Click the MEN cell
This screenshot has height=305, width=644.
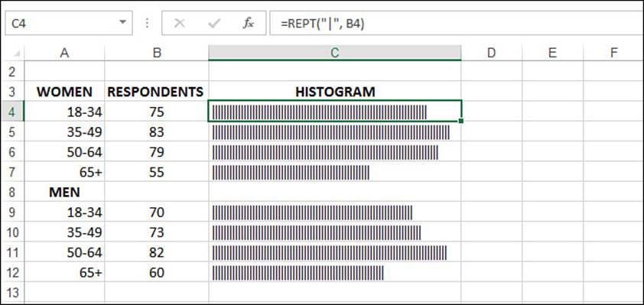(x=64, y=192)
